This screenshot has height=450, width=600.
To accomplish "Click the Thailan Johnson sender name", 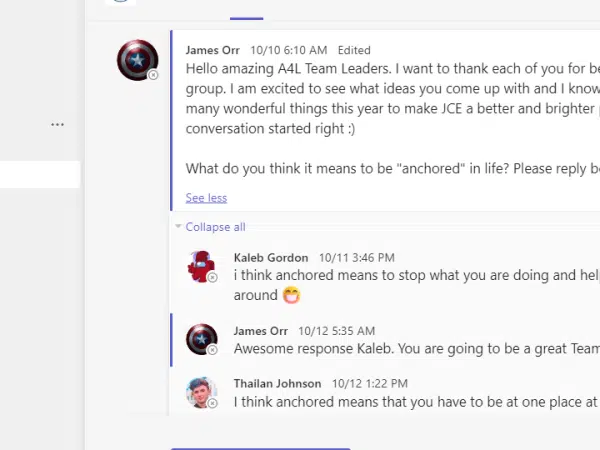I will 277,384.
